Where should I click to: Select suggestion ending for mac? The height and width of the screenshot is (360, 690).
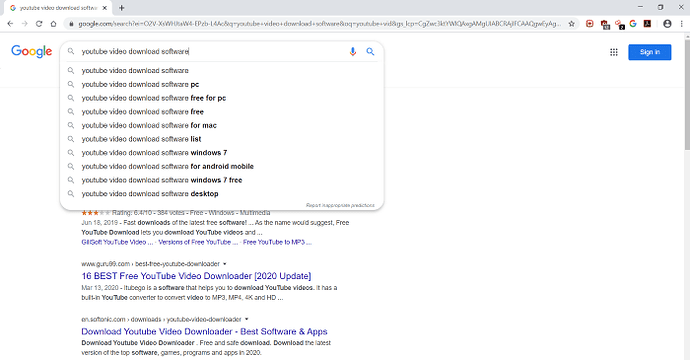[222, 125]
